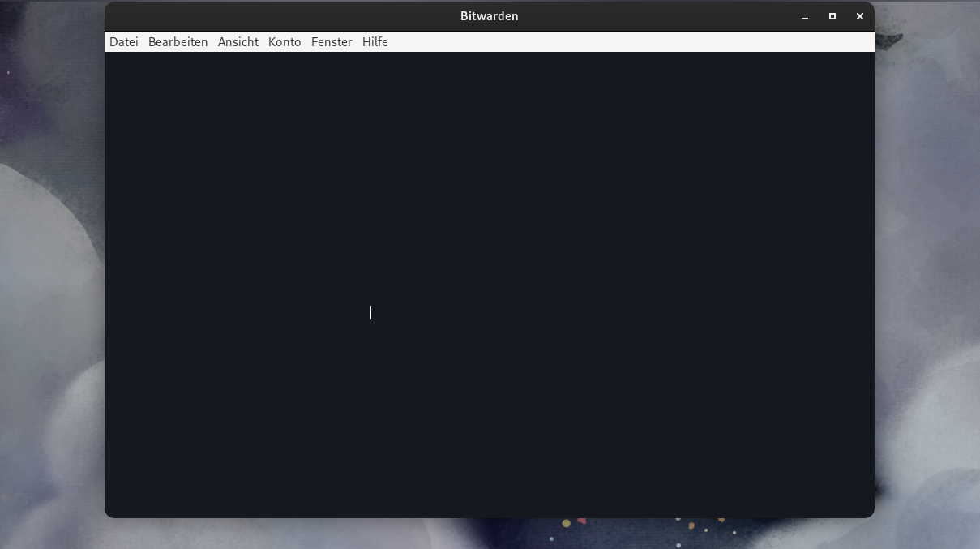This screenshot has width=980, height=549.
Task: Reveal view settings under Ansicht
Action: pos(238,42)
